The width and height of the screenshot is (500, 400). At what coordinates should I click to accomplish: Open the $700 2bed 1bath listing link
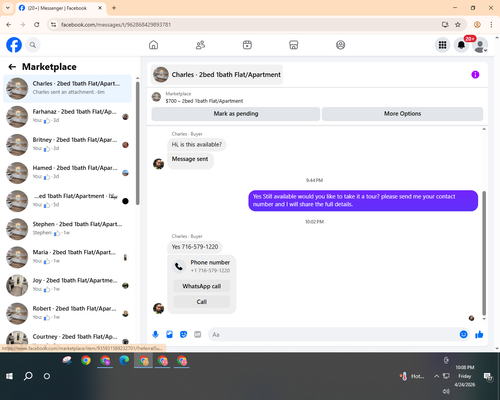pyautogui.click(x=204, y=101)
